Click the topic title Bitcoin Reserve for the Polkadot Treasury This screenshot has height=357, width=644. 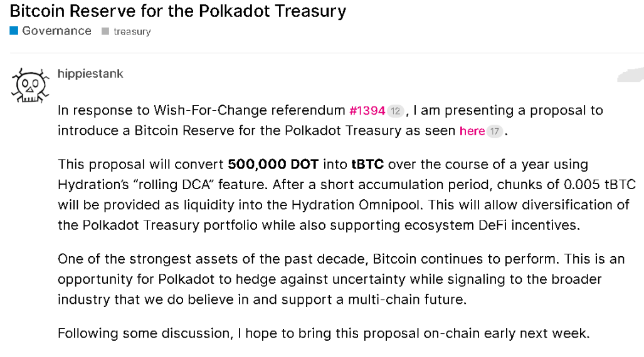coord(178,11)
